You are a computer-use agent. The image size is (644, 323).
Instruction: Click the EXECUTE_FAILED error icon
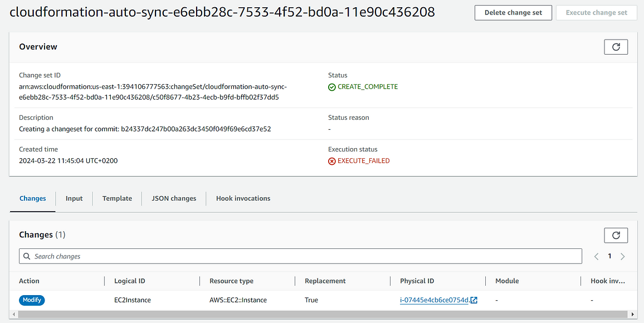click(x=332, y=161)
